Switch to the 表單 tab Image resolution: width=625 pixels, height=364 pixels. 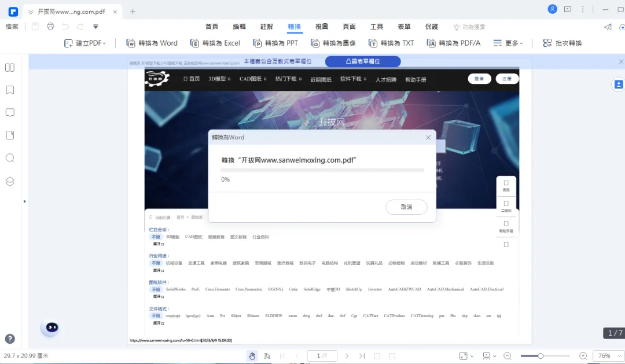pos(404,27)
